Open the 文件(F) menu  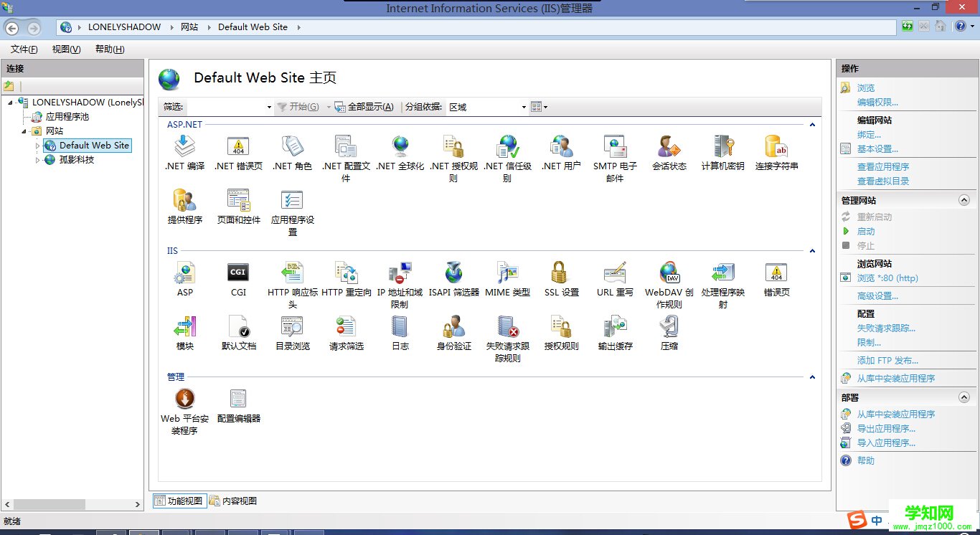24,49
